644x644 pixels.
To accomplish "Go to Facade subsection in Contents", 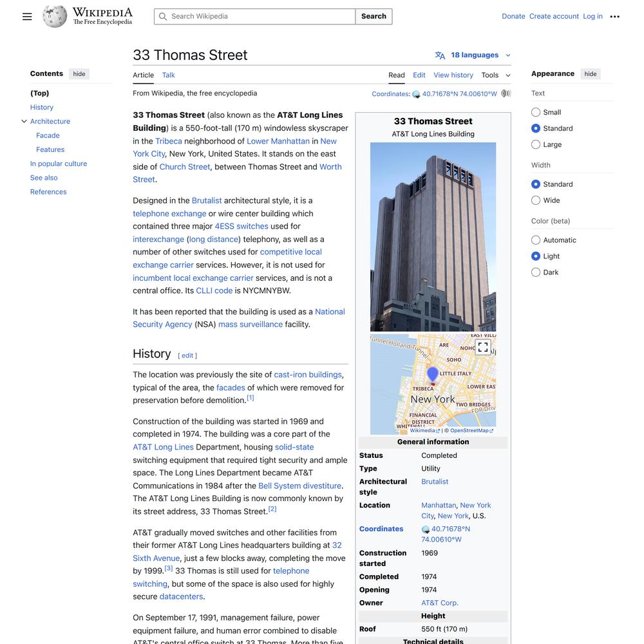I will coord(48,135).
